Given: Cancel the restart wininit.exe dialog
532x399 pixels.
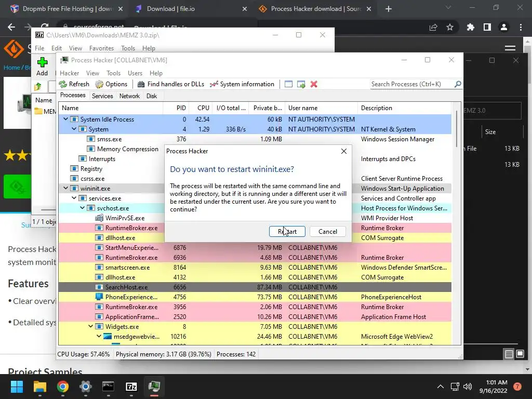Looking at the screenshot, I should coord(328,231).
